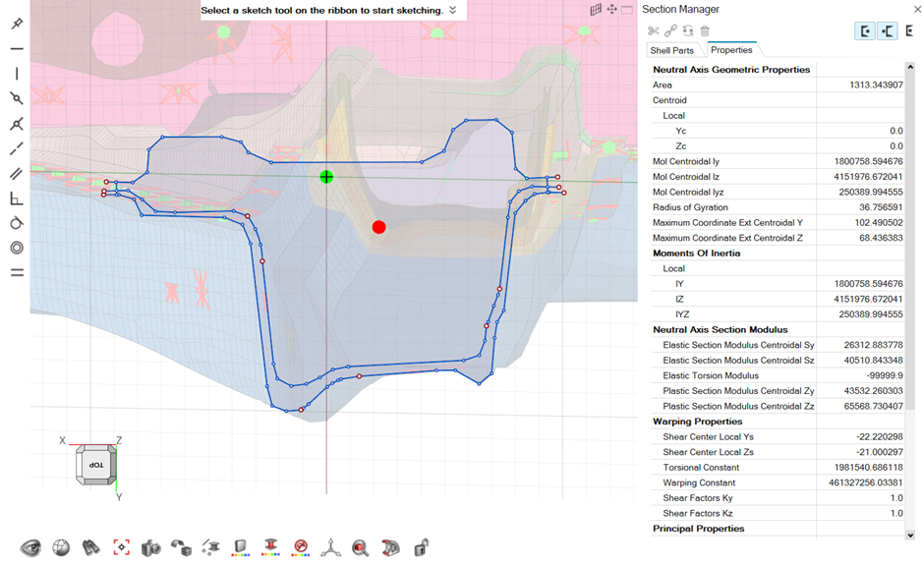Capture view with camera icon
This screenshot has height=566, width=924.
point(150,547)
